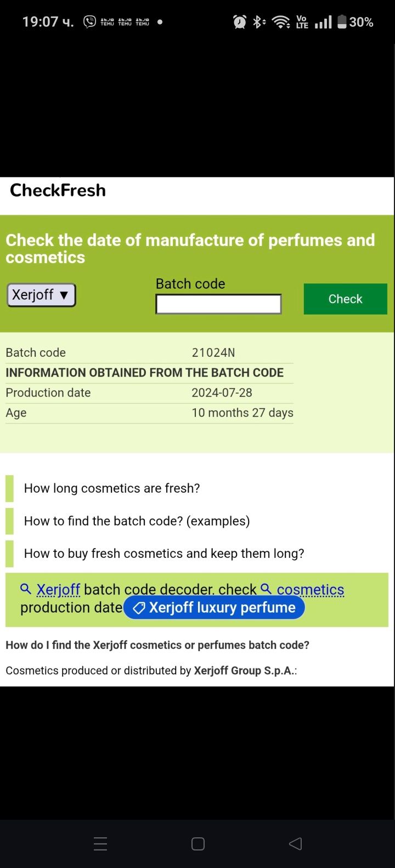Click the green Check button
The width and height of the screenshot is (395, 868).
tap(346, 299)
